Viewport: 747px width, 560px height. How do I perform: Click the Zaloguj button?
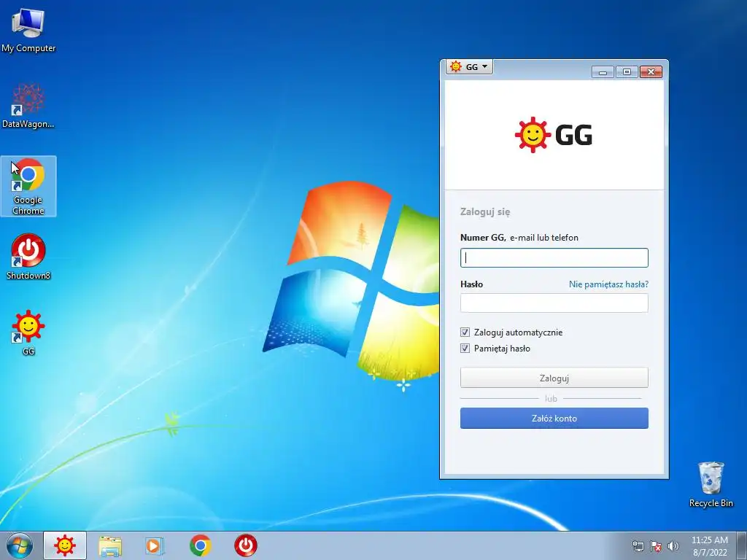pyautogui.click(x=554, y=378)
